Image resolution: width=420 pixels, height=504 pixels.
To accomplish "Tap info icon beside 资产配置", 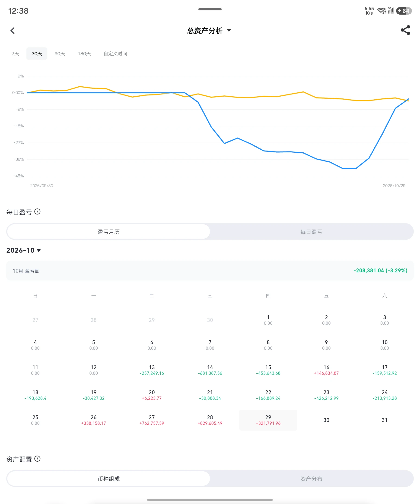I will pyautogui.click(x=38, y=459).
